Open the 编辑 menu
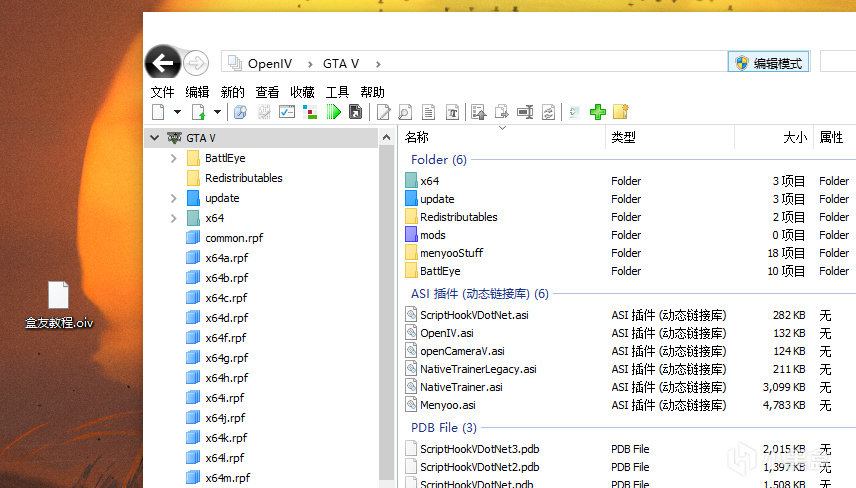856x488 pixels. (x=197, y=92)
